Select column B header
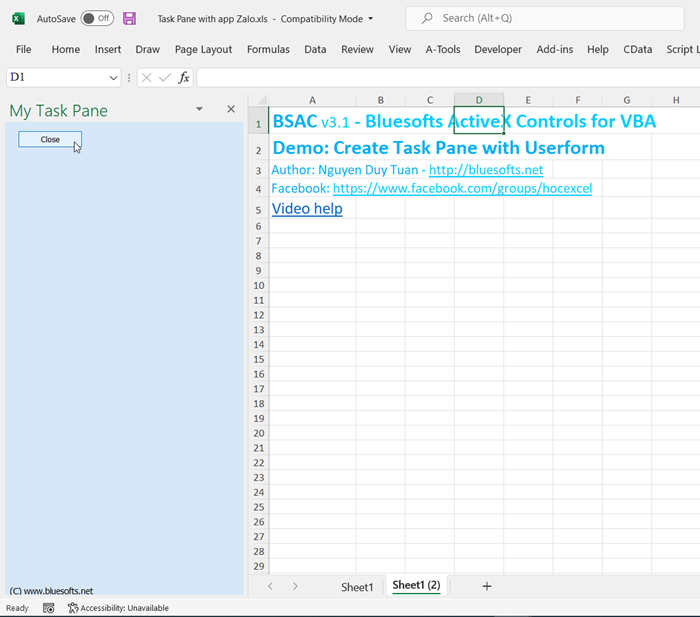The width and height of the screenshot is (700, 617). click(381, 100)
